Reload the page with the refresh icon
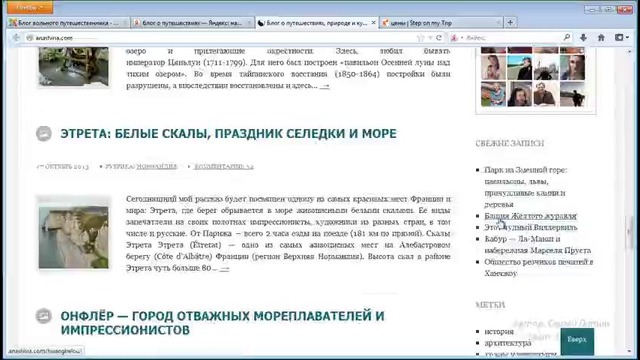Screen dimensions: 640x360 point(439,38)
